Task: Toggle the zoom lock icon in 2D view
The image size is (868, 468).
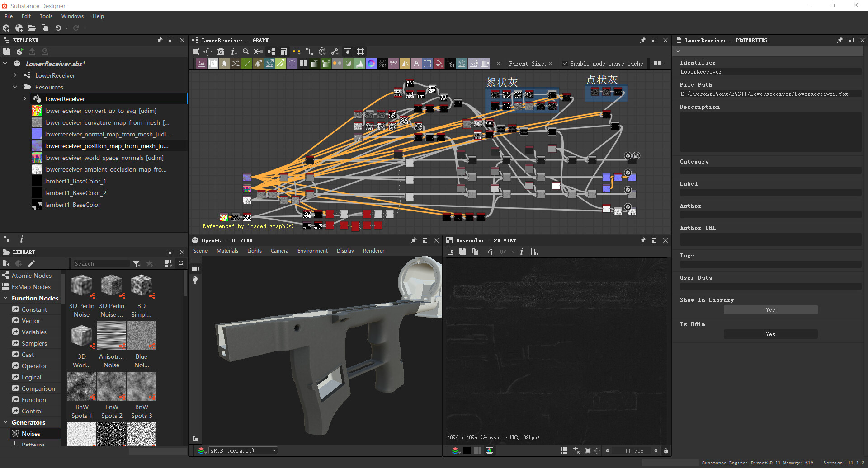Action: [666, 450]
